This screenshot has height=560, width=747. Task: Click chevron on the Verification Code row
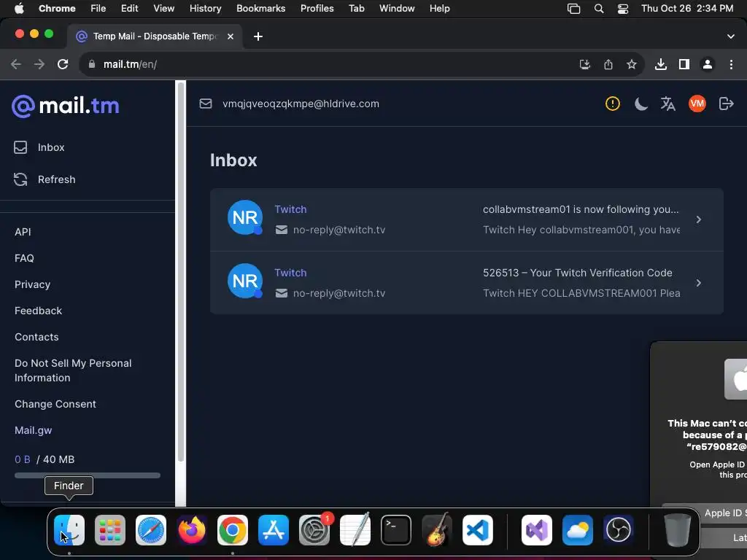click(698, 283)
